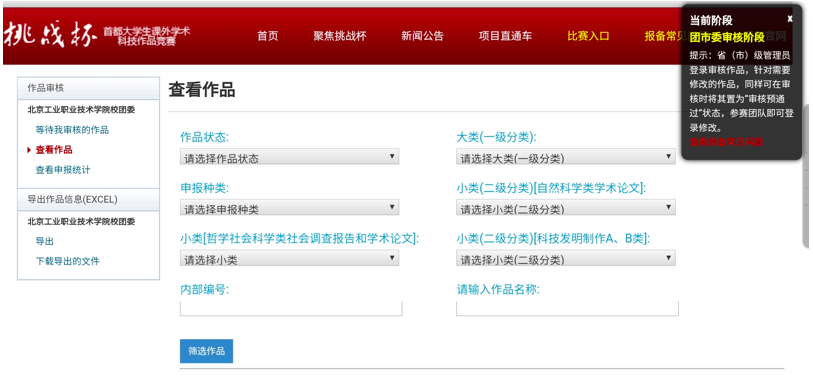Select 项目直通车 in top navigation
The height and width of the screenshot is (376, 813).
pyautogui.click(x=505, y=36)
